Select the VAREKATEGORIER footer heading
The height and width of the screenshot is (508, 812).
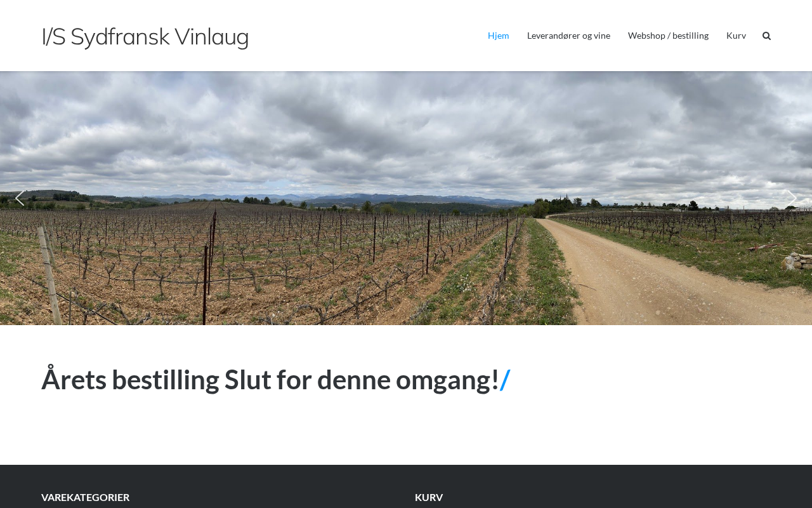85,497
